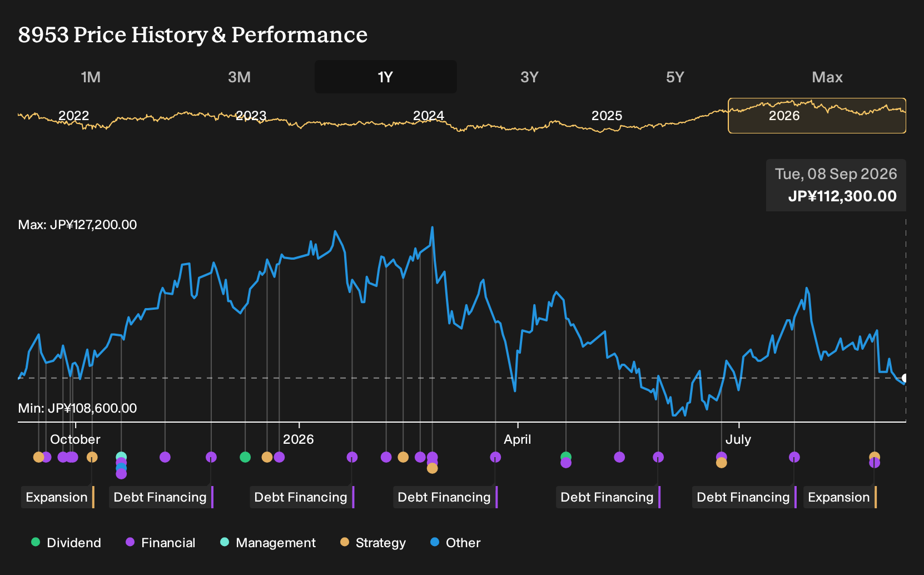924x575 pixels.
Task: Click the teal Management event marker
Action: point(121,457)
